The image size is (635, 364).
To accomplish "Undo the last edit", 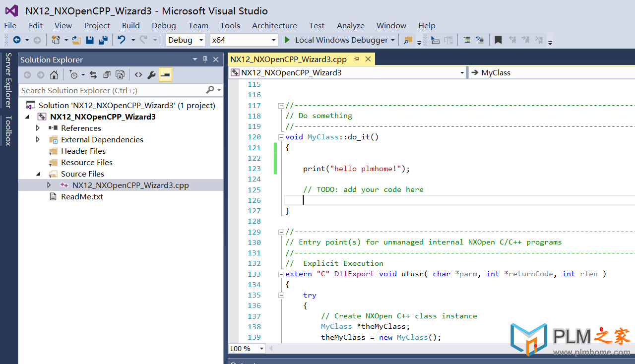I will [121, 40].
